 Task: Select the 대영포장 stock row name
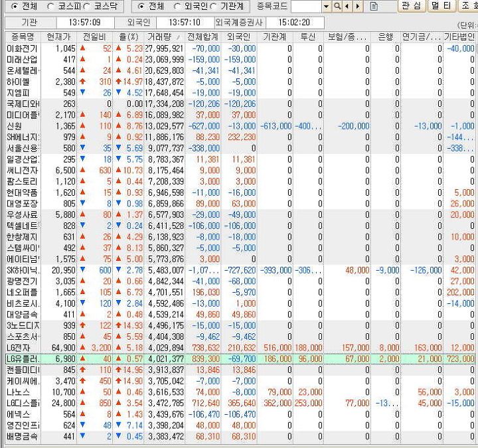tap(22, 204)
